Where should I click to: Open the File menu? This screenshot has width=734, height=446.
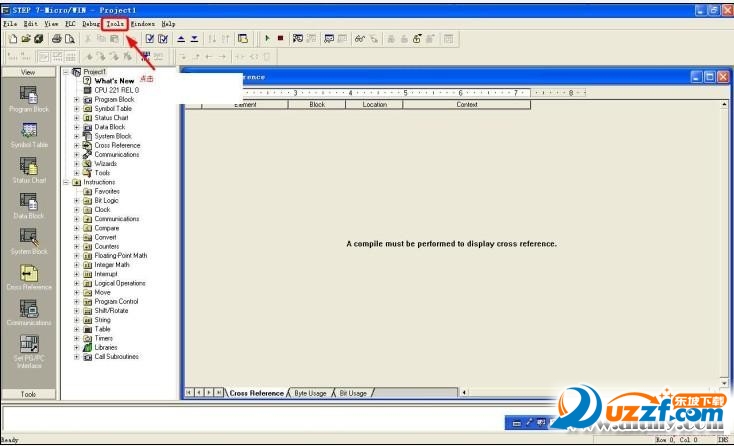point(10,23)
